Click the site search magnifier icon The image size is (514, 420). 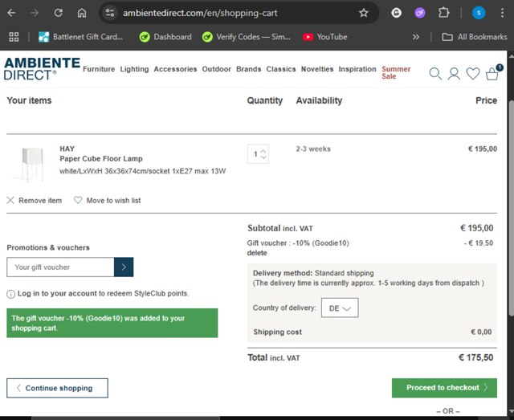pyautogui.click(x=435, y=74)
